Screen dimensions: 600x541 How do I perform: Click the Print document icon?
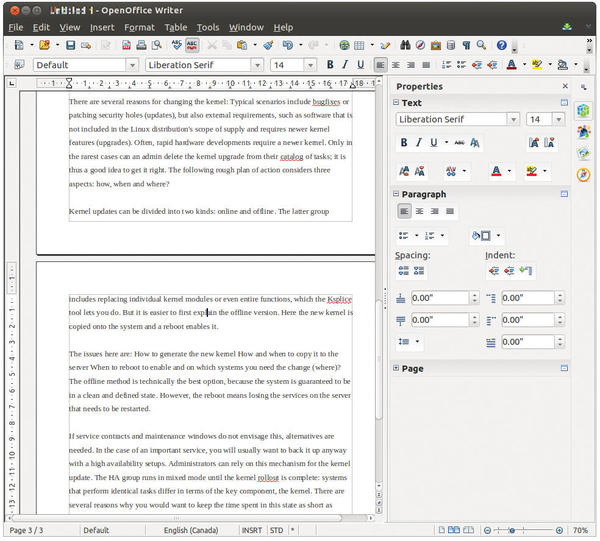[x=141, y=45]
